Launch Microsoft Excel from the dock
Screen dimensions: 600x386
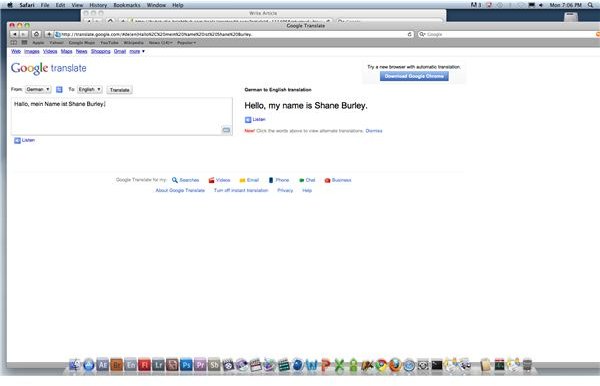coord(339,365)
